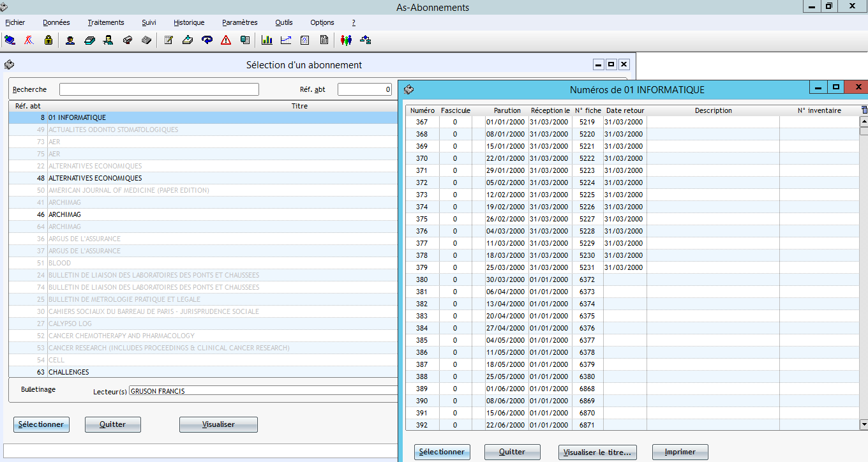
Task: Click the Visualiser button
Action: click(218, 424)
